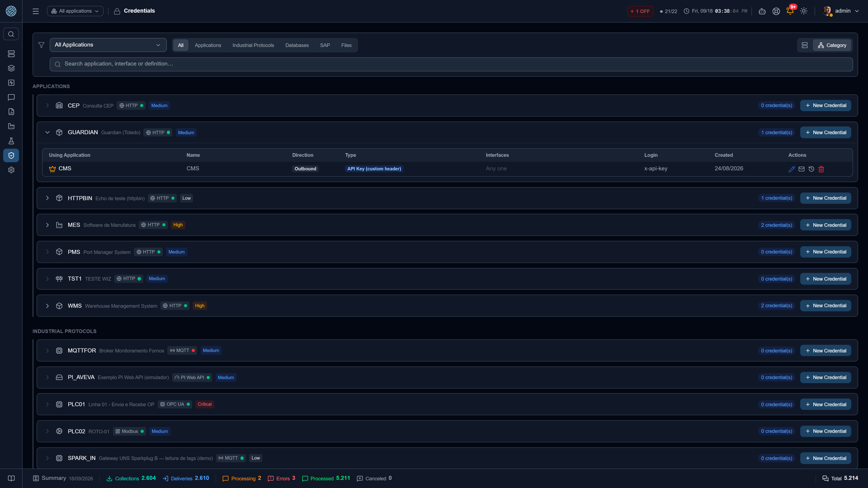Delete the CMS credential with the trash icon
868x488 pixels.
(x=821, y=169)
